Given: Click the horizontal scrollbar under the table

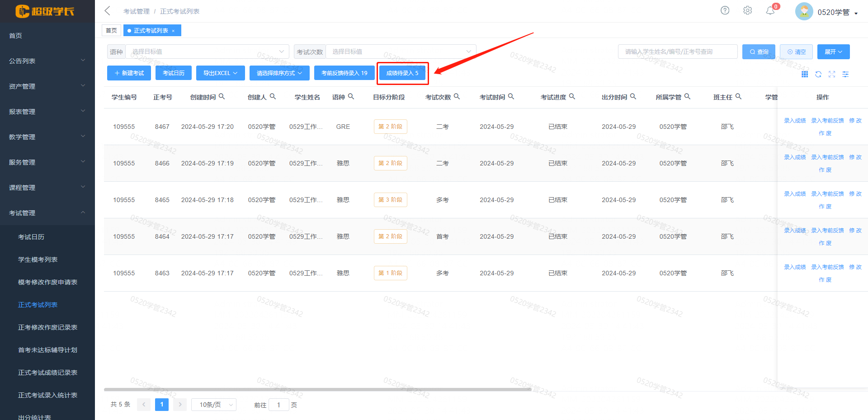Looking at the screenshot, I should point(317,389).
